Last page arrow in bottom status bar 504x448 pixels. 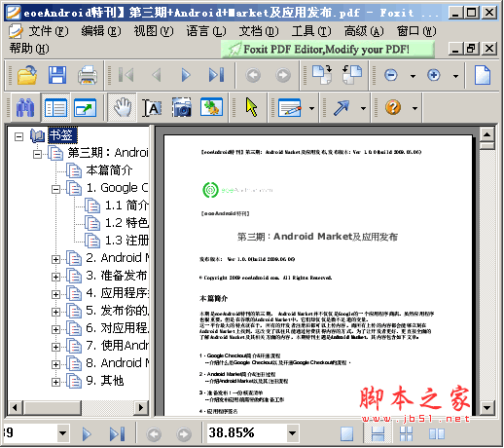click(117, 434)
